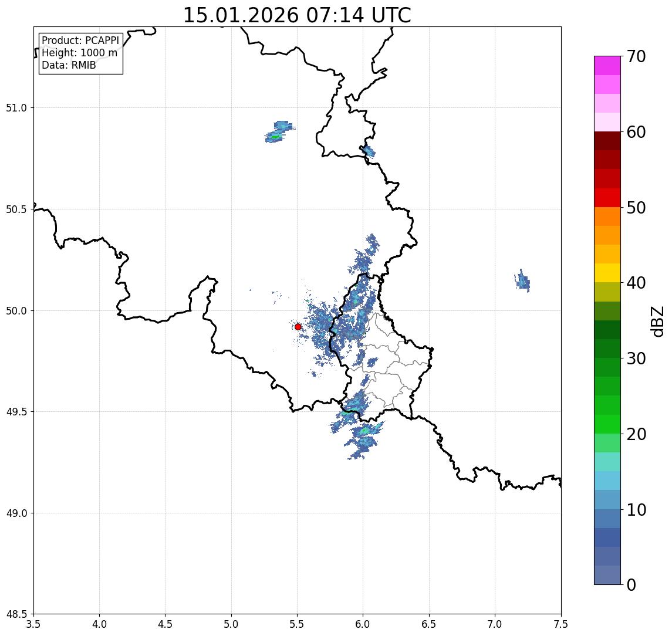Click the radar echo with green core near 51.0 latitude
672x636 pixels.
click(279, 132)
